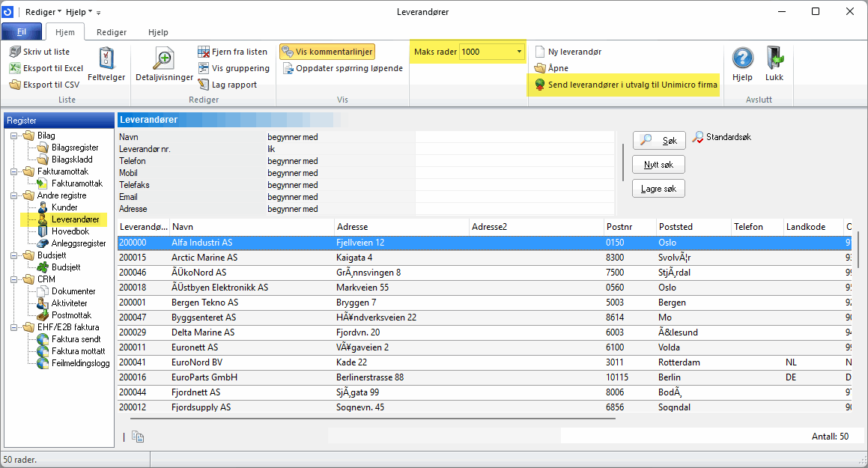Click Fjern fra listen icon
Viewport: 868px width, 468px height.
click(204, 52)
